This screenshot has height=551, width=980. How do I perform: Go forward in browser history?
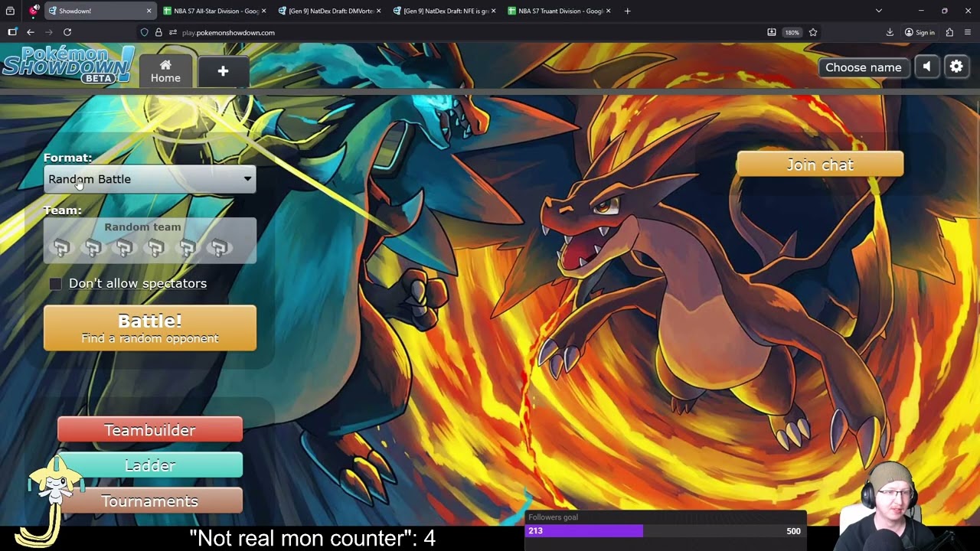click(49, 32)
